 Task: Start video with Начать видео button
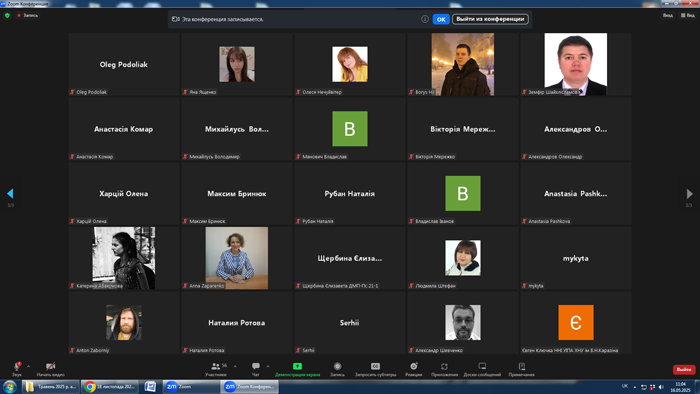pyautogui.click(x=50, y=369)
